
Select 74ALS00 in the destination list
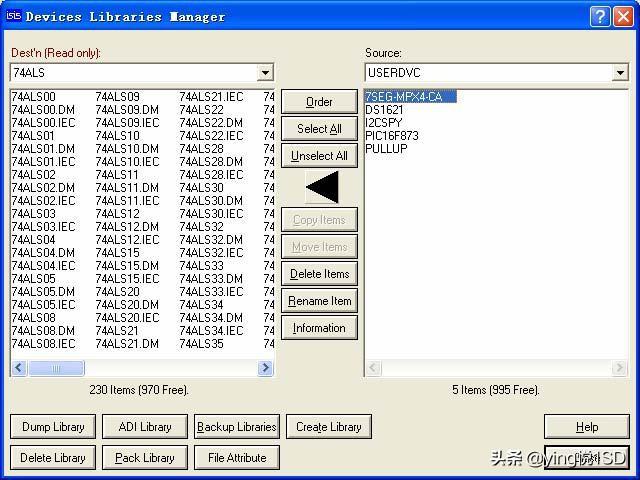(x=34, y=97)
